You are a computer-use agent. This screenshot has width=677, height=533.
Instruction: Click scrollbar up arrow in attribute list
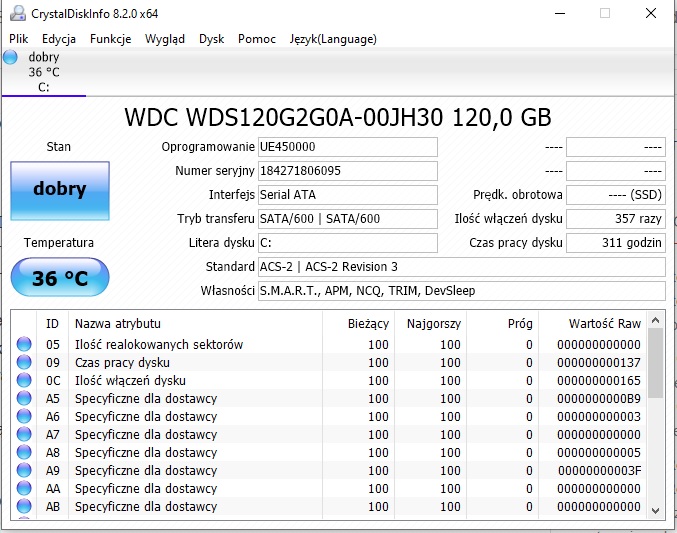[655, 320]
